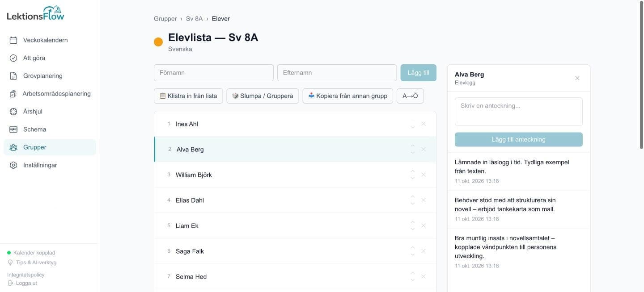Move Alva Berg up with the arrow

(413, 146)
